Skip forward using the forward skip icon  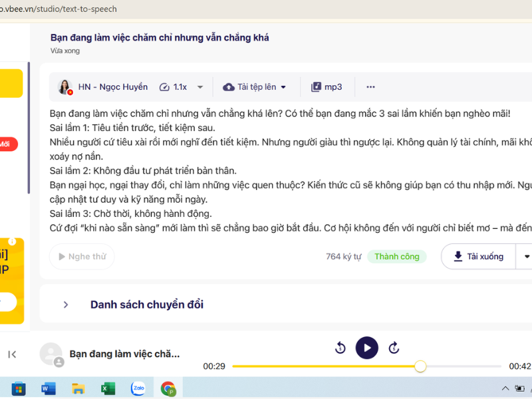click(x=394, y=348)
